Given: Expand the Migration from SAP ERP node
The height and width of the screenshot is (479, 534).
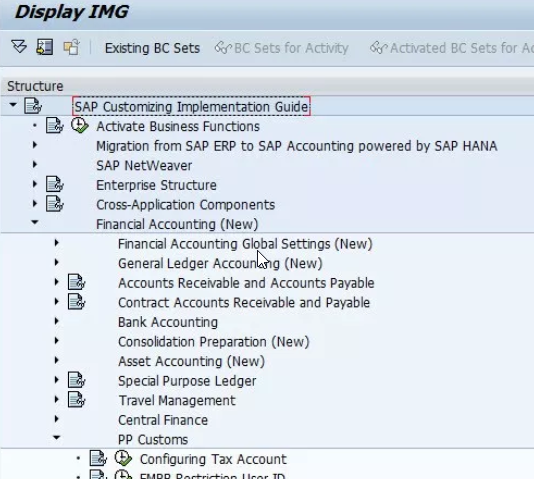Looking at the screenshot, I should [x=35, y=145].
